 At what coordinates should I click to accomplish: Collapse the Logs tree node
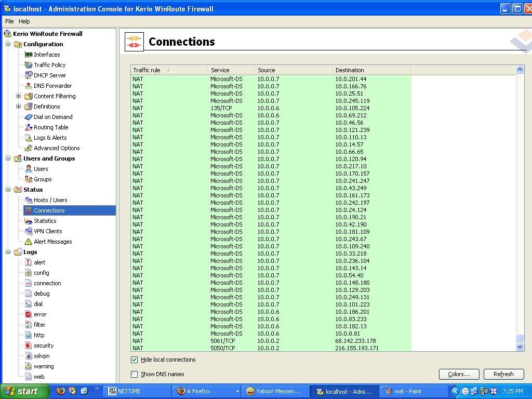coord(8,252)
